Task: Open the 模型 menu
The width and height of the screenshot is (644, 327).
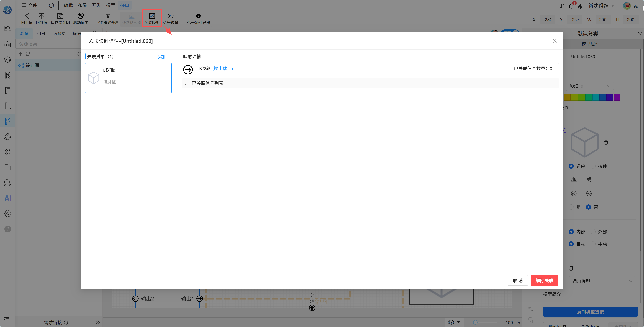Action: click(111, 5)
